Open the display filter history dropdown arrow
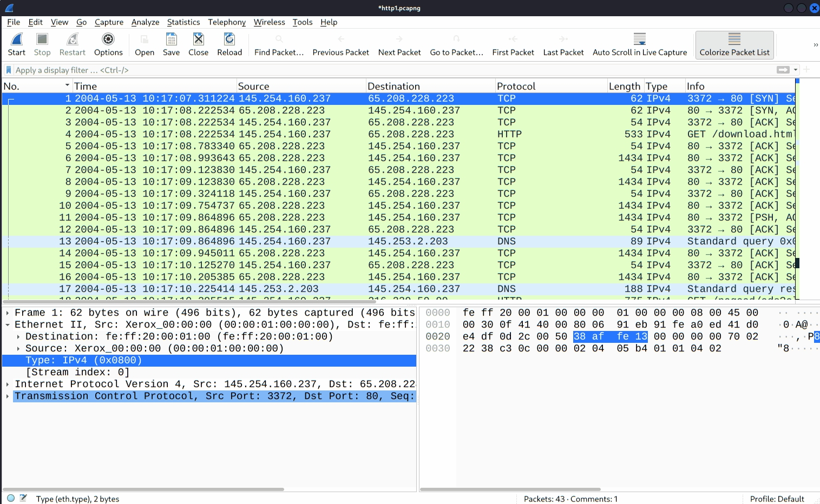820x504 pixels. 796,70
